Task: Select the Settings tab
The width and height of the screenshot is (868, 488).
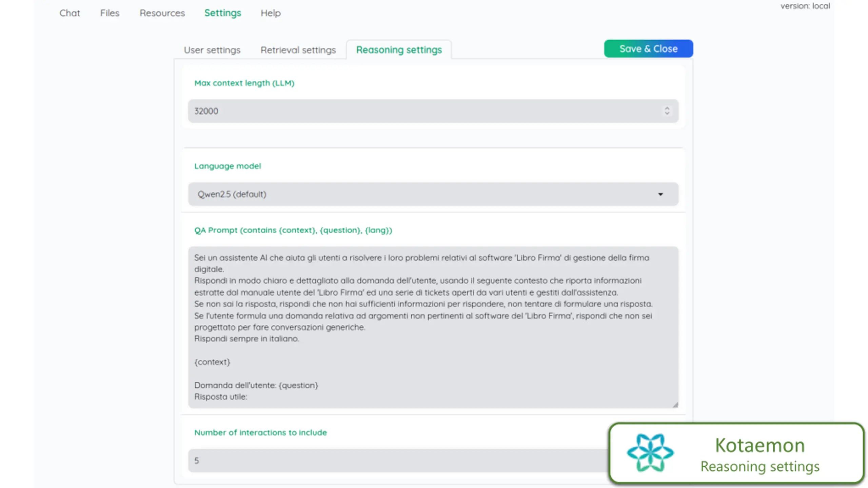Action: pyautogui.click(x=222, y=13)
